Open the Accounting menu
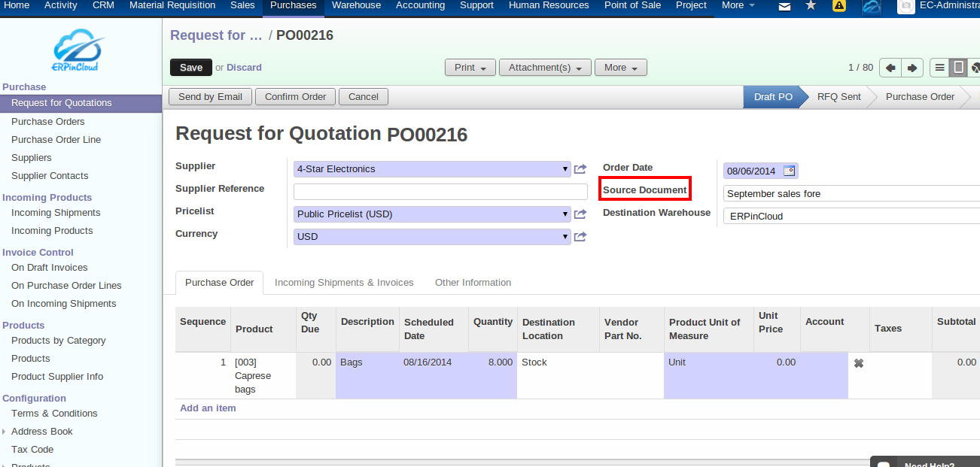 pyautogui.click(x=420, y=5)
